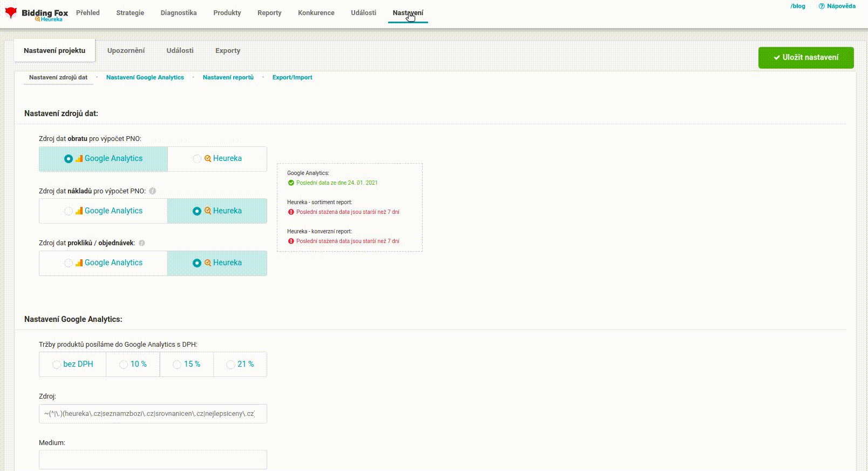Screen dimensions: 868x471
Task: Select Heureka for obratu data source
Action: [x=217, y=159]
